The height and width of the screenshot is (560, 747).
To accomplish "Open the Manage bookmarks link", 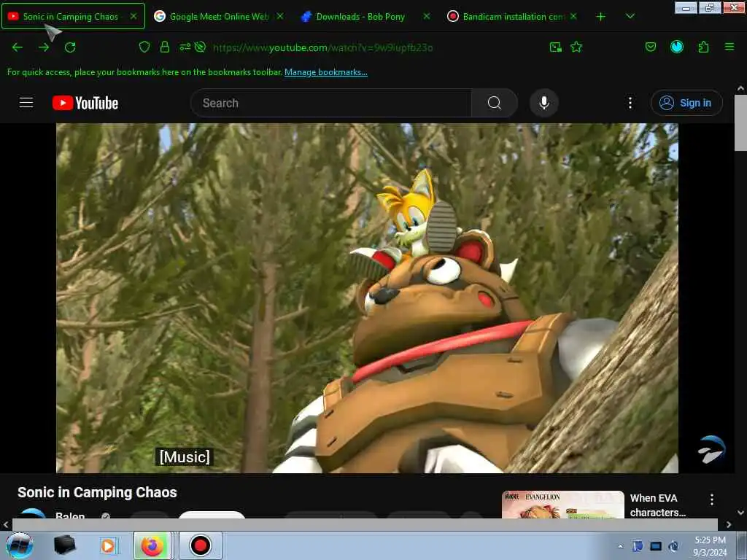I will 326,72.
